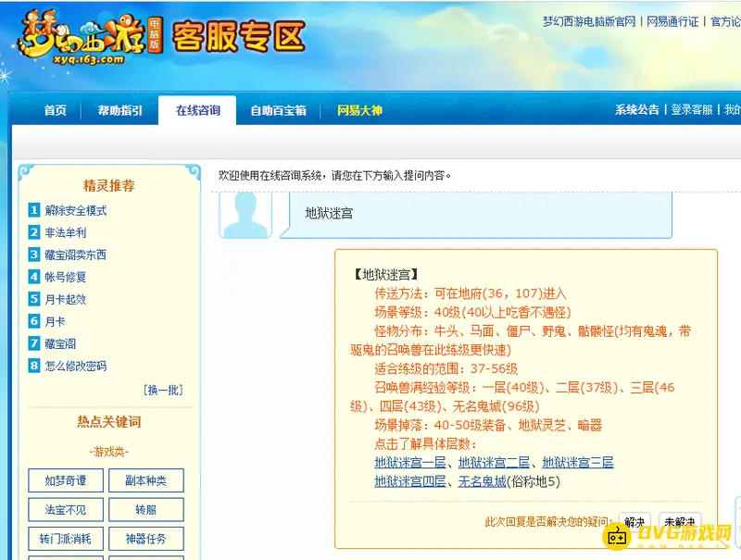Select recommendation 月卡起效
741x560 pixels.
(66, 299)
